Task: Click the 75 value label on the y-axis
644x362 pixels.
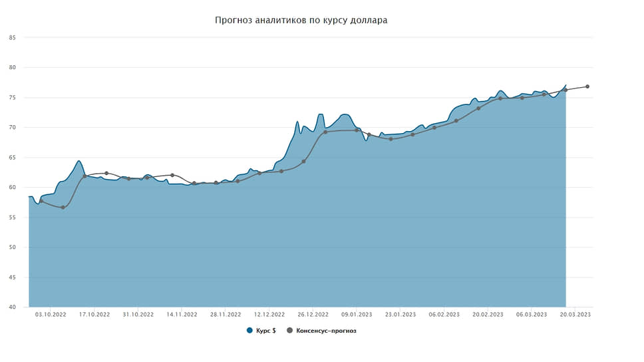Action: pyautogui.click(x=12, y=97)
